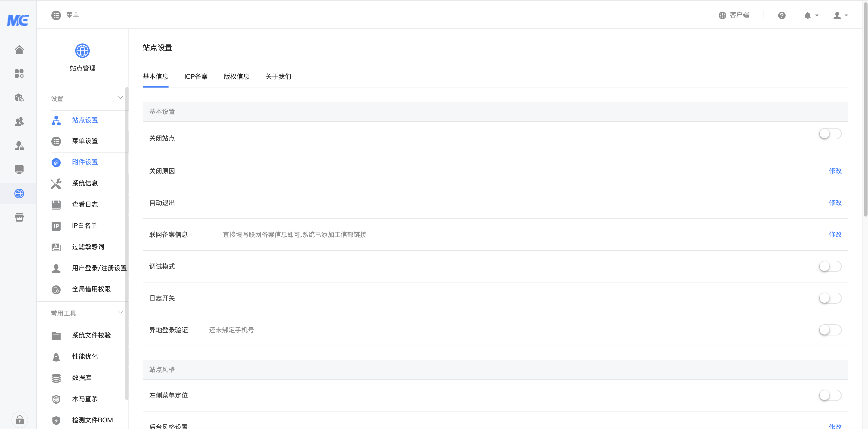
Task: Click the IP白名单 icon
Action: point(56,226)
